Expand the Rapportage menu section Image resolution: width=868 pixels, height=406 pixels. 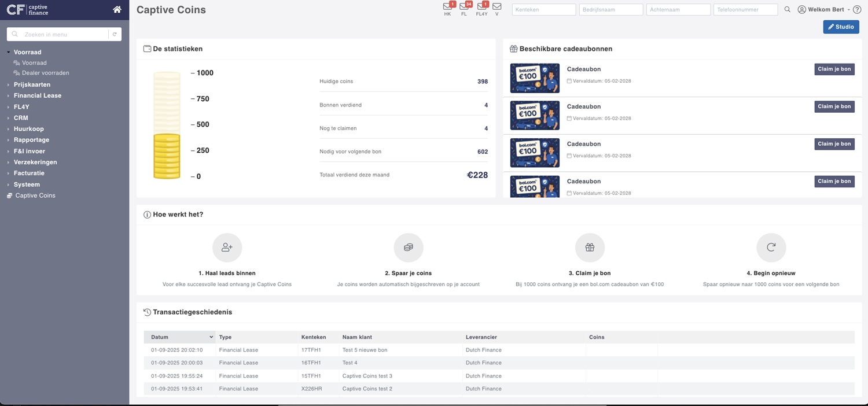click(x=31, y=140)
